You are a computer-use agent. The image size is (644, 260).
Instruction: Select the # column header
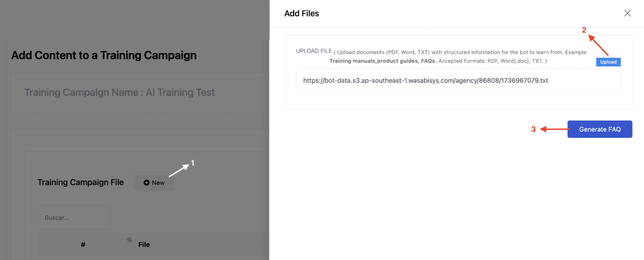click(x=83, y=244)
